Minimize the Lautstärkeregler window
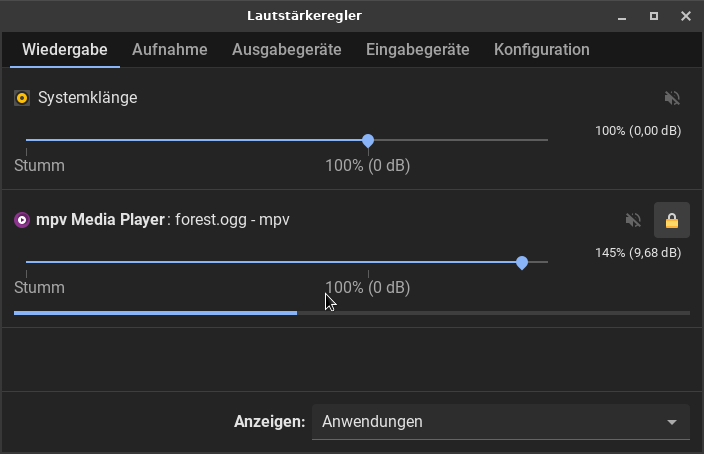This screenshot has width=704, height=454. tap(623, 16)
